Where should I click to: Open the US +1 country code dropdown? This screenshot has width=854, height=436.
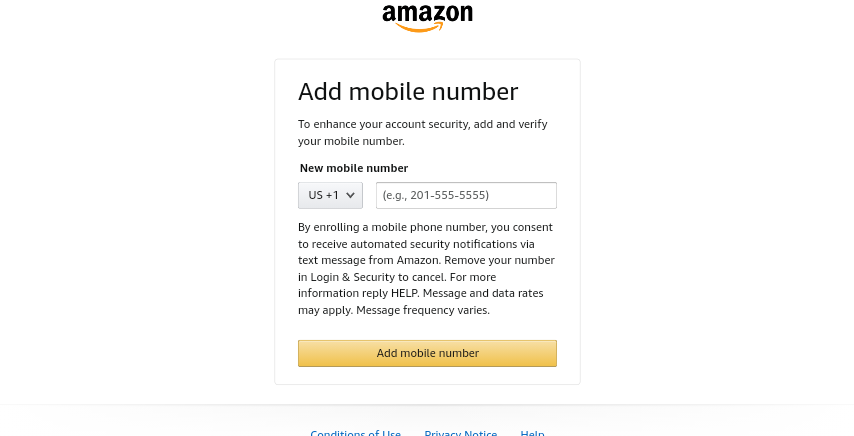[330, 196]
